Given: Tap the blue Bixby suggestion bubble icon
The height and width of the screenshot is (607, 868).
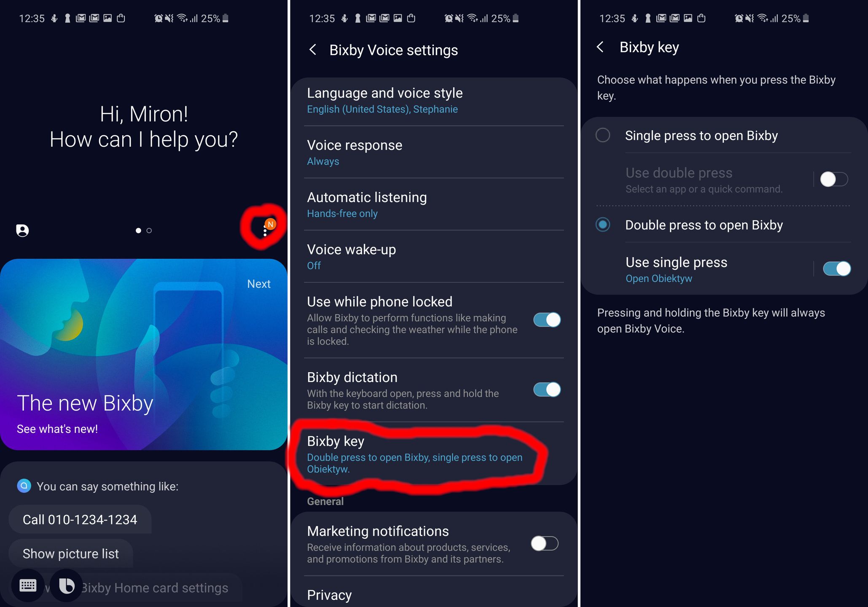Looking at the screenshot, I should [x=24, y=486].
